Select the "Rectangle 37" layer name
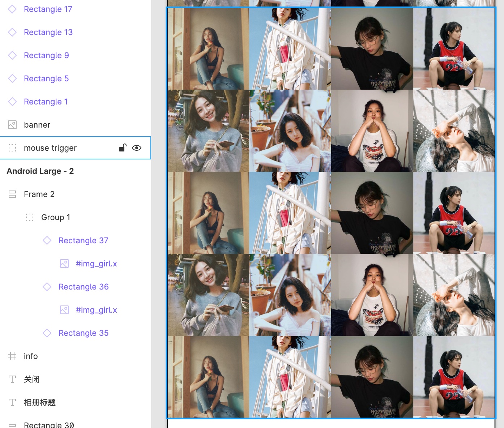This screenshot has width=504, height=428. click(84, 240)
